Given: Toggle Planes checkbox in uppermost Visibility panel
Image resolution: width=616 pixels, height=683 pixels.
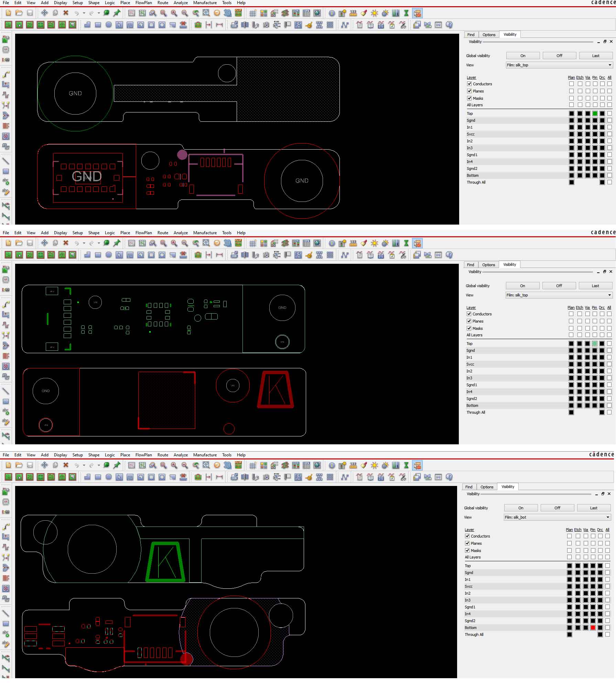Looking at the screenshot, I should point(469,91).
